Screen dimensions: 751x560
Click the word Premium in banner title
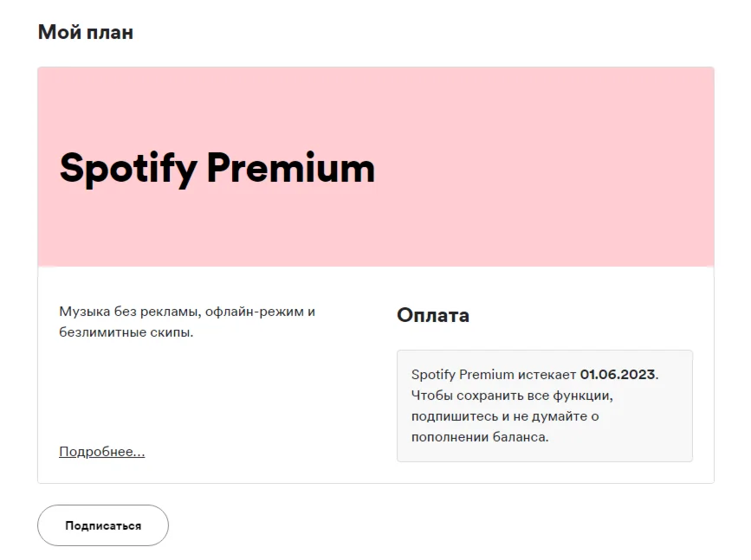(290, 168)
